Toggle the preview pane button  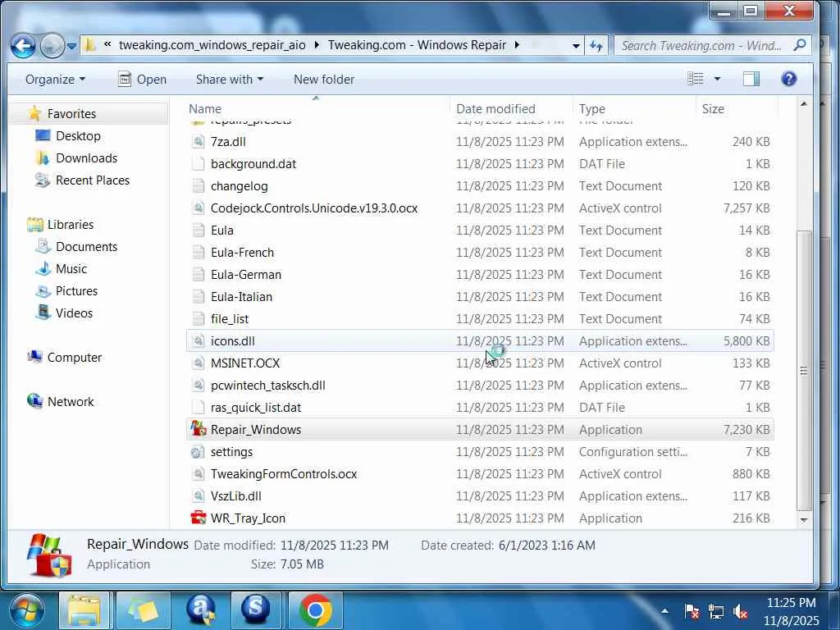pyautogui.click(x=751, y=80)
